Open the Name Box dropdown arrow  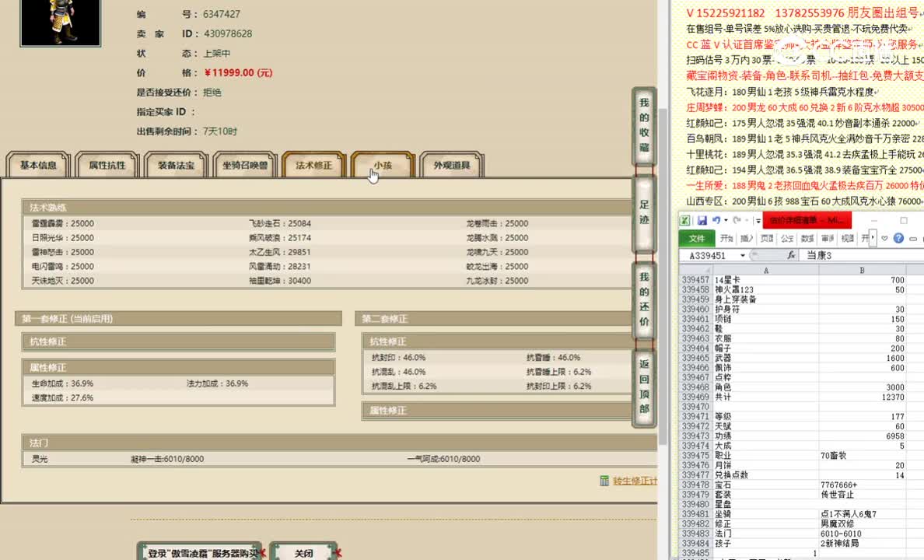pos(742,254)
